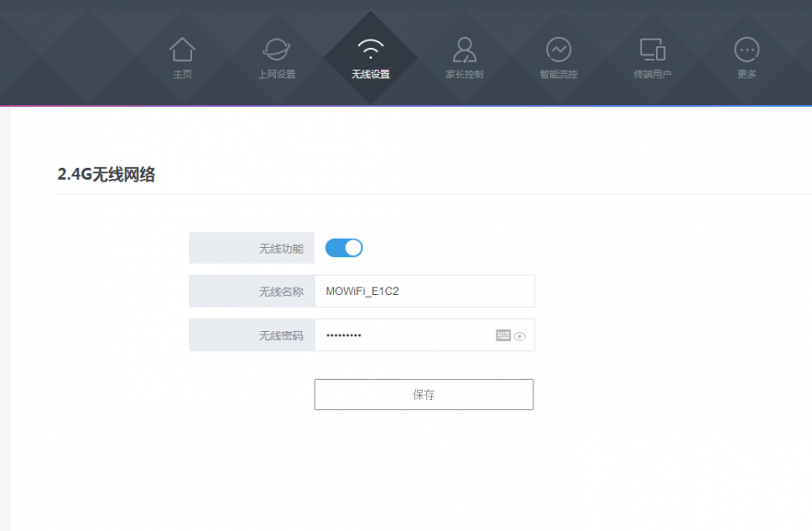Open the 终端用户 tab label

tap(652, 75)
